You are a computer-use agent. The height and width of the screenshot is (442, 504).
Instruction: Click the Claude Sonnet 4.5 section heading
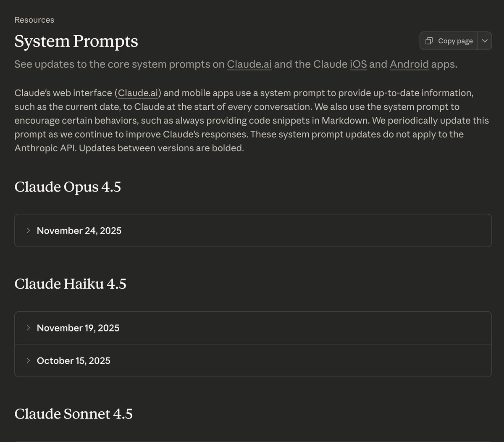click(73, 414)
